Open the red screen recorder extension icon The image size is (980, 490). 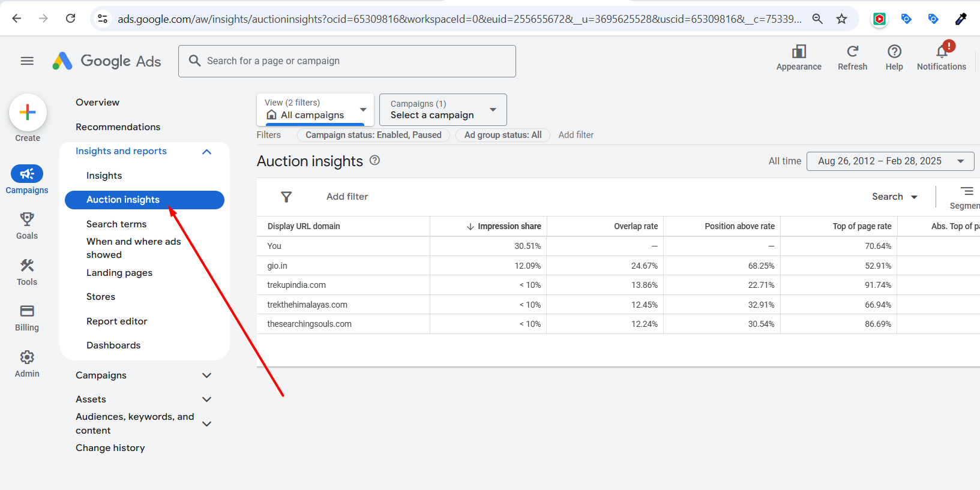pos(879,19)
